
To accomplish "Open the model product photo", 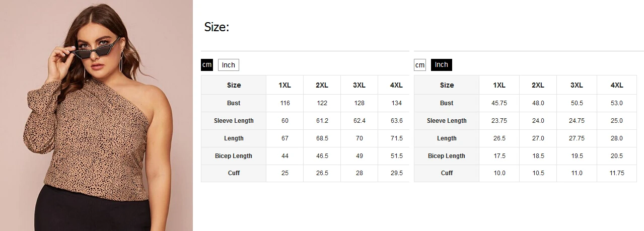I will pyautogui.click(x=96, y=115).
